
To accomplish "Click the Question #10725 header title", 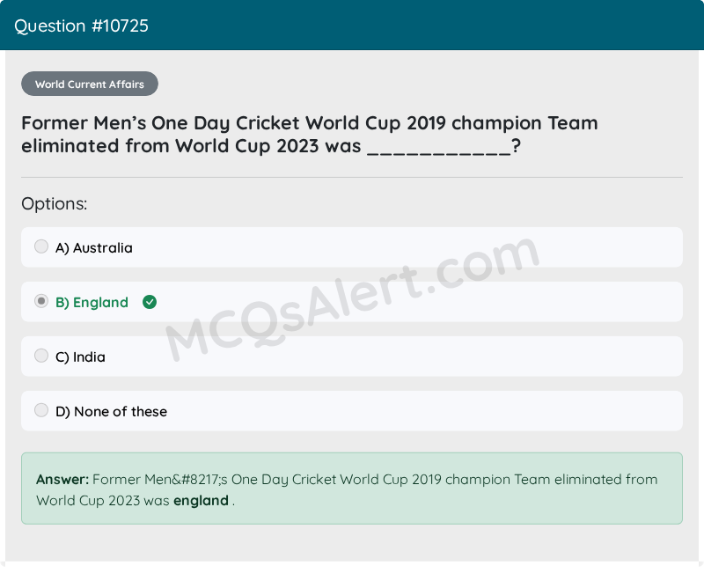I will pos(81,26).
